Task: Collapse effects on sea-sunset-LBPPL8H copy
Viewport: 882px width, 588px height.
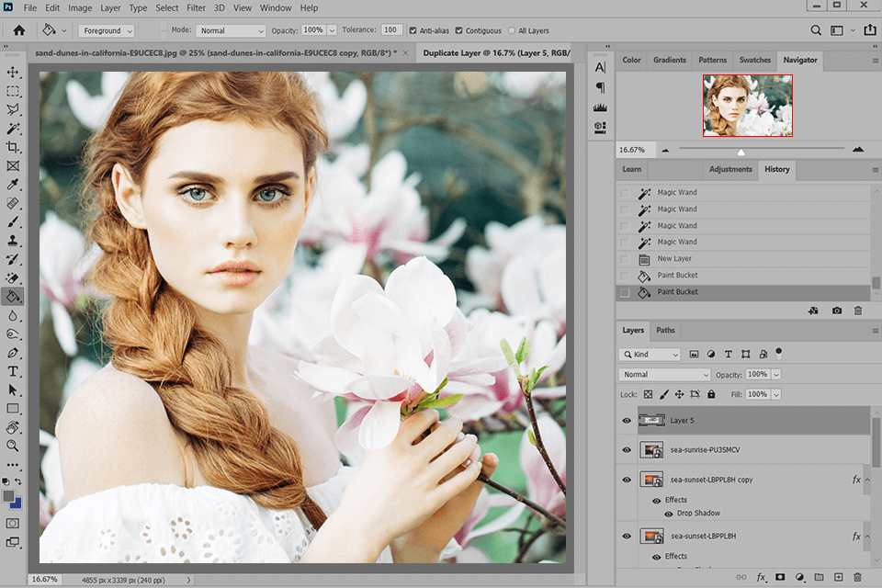Action: pyautogui.click(x=868, y=479)
